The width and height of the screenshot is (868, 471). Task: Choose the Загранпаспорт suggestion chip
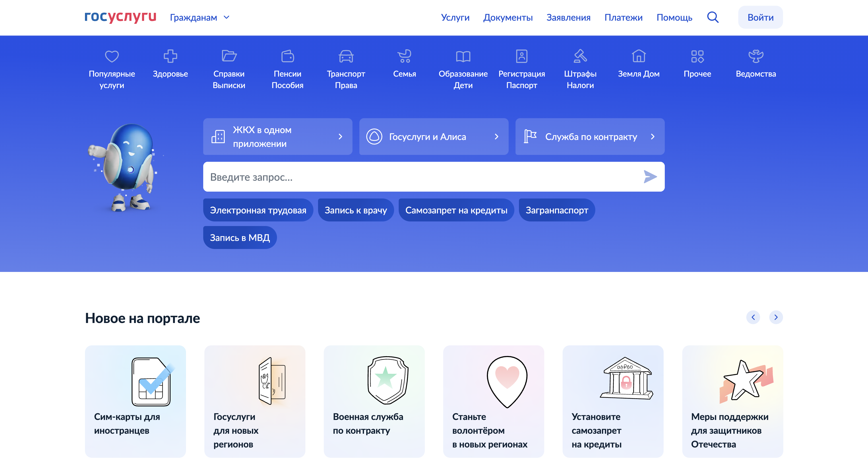pos(557,210)
